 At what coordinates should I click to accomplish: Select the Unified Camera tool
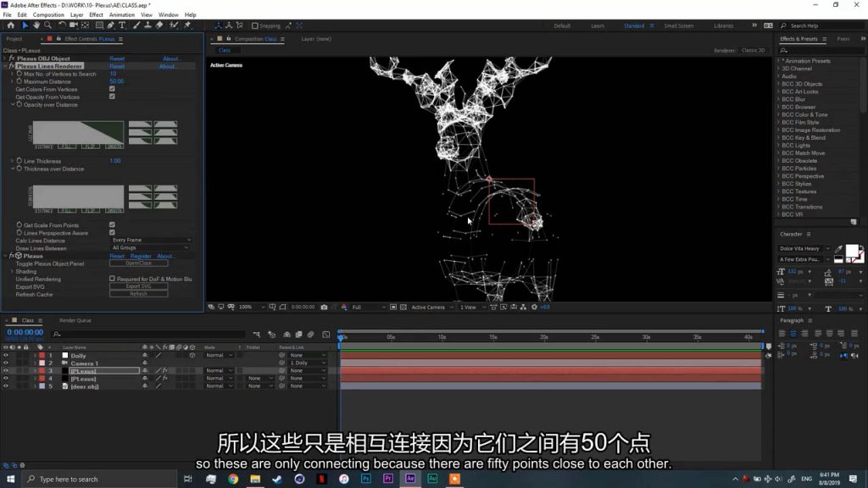tap(73, 25)
